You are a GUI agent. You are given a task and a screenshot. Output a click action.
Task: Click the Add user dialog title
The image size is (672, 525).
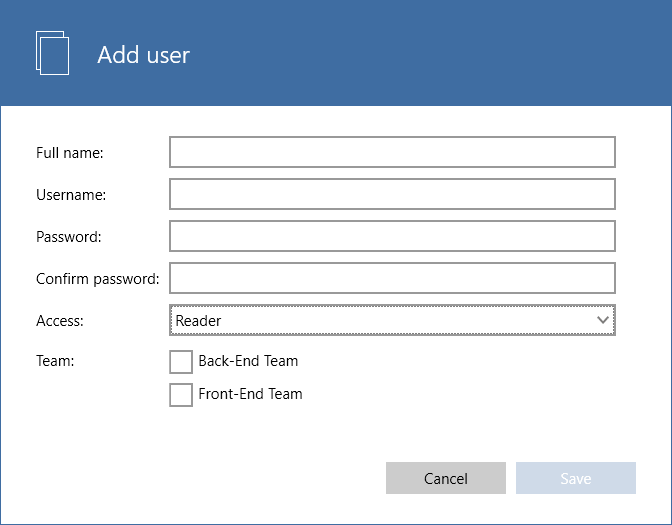[x=144, y=55]
